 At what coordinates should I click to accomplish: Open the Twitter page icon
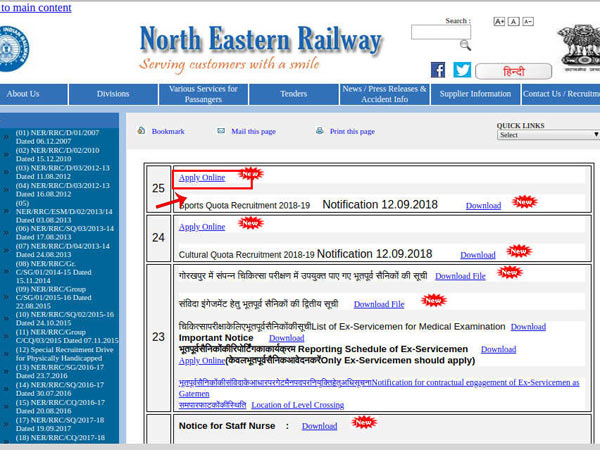462,70
